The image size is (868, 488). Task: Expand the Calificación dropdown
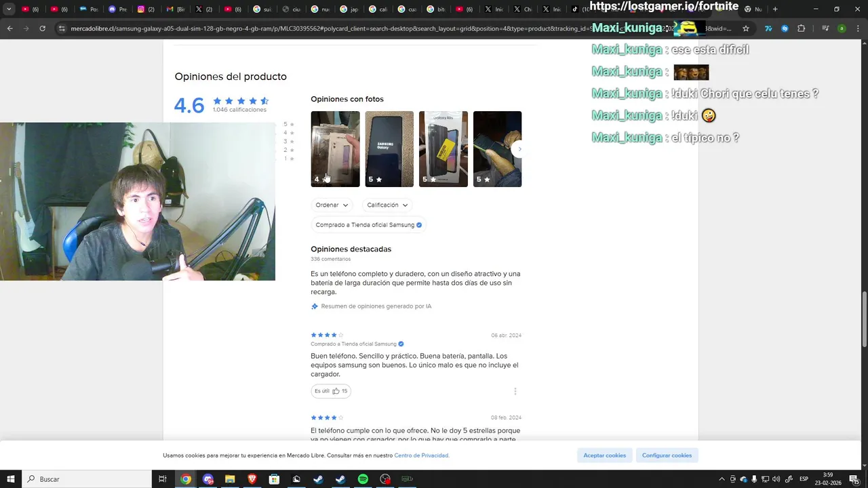click(x=387, y=205)
